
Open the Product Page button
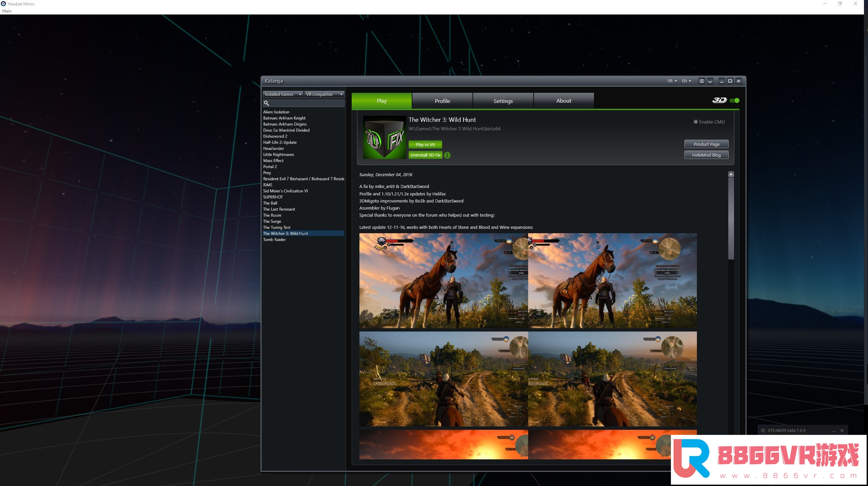coord(706,144)
